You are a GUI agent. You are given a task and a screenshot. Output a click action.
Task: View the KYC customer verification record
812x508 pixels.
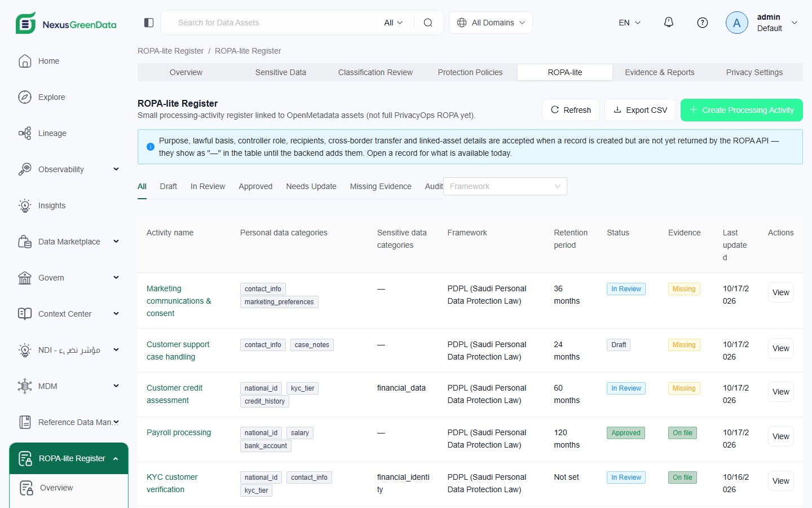pyautogui.click(x=781, y=481)
